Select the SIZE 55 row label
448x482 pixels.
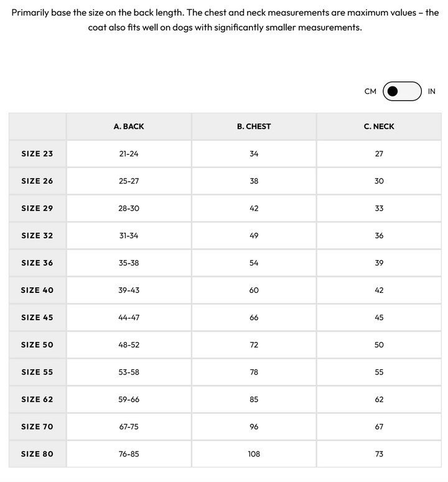coord(37,373)
